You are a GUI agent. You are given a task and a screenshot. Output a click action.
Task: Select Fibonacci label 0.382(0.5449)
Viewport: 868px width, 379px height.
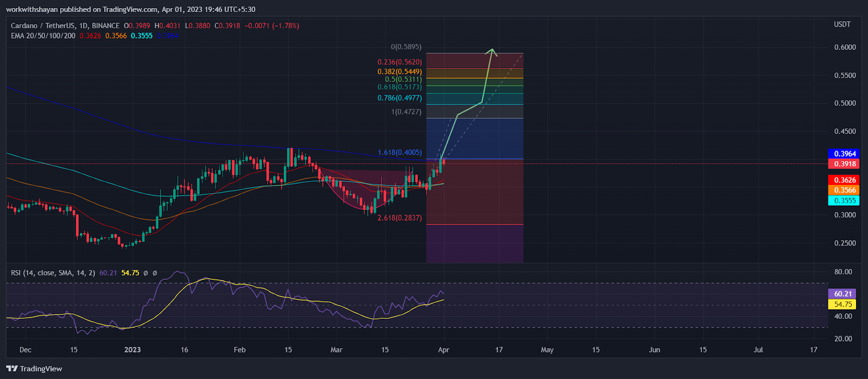(x=399, y=72)
